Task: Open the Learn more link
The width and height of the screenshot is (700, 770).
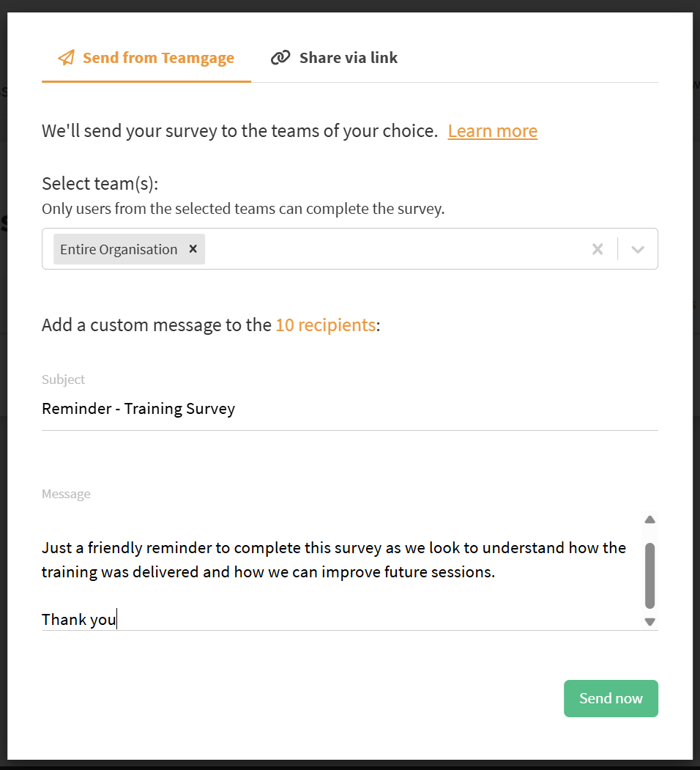Action: pyautogui.click(x=492, y=131)
